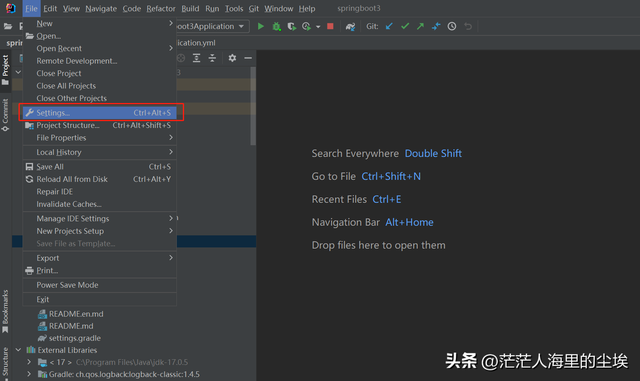
Task: Expand the New submenu
Action: click(x=100, y=24)
